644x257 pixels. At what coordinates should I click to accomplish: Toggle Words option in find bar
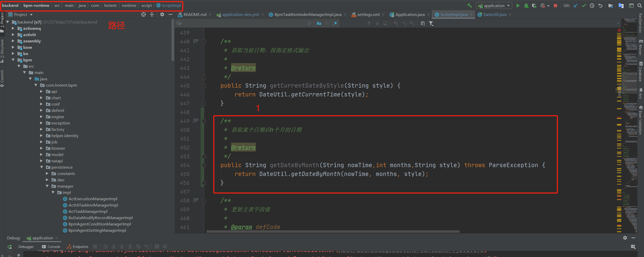tap(327, 23)
